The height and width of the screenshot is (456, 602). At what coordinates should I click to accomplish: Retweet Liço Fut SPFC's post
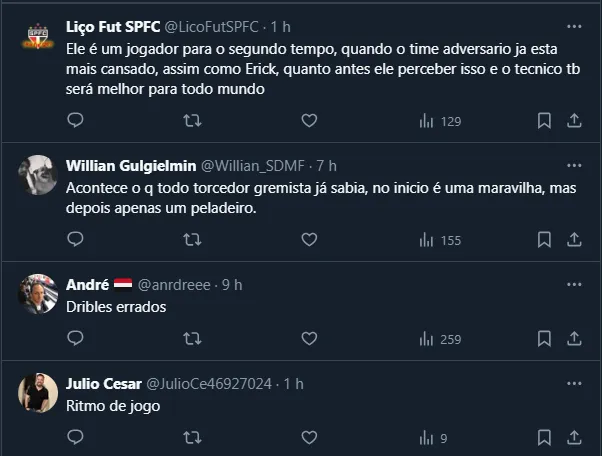click(192, 121)
